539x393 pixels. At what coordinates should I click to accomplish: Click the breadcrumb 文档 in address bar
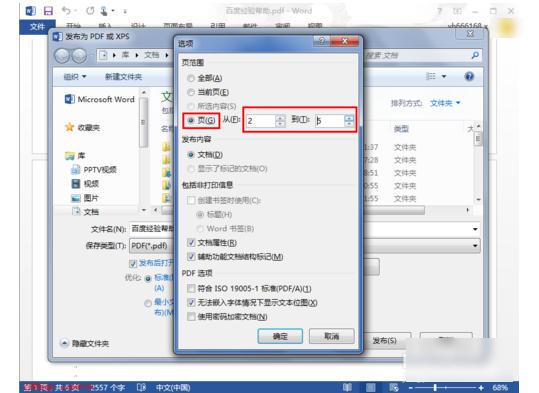point(152,55)
